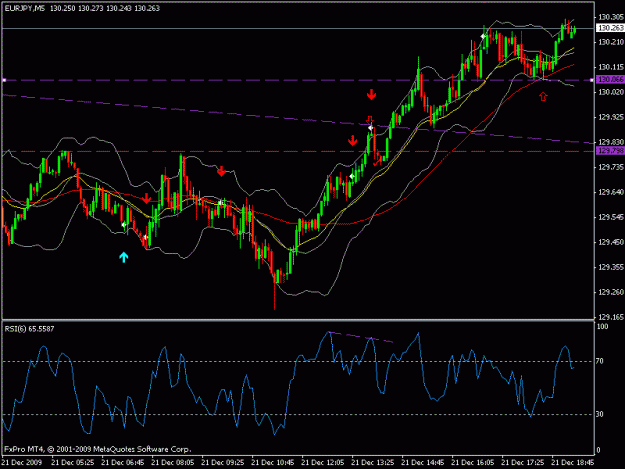Click the RSI scale value 70
This screenshot has height=469, width=625.
click(x=600, y=361)
